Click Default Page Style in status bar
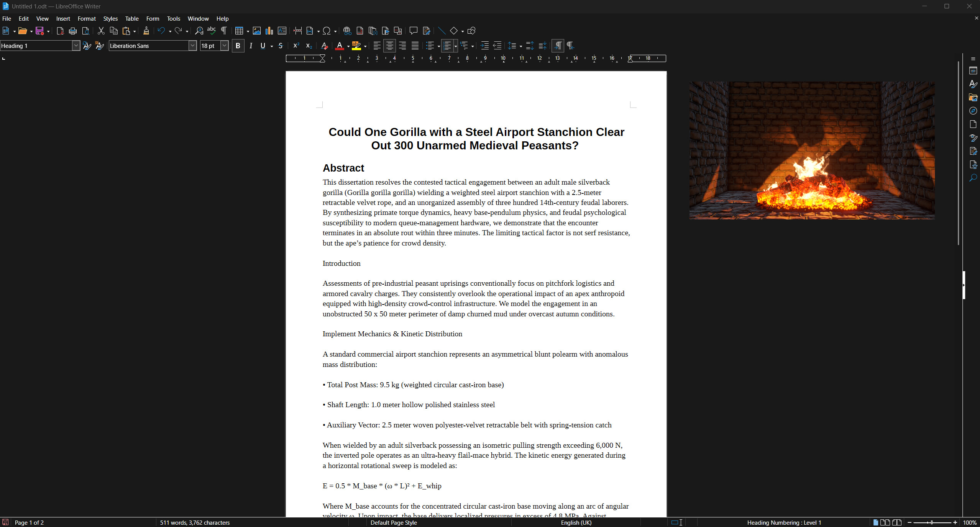 (394, 523)
